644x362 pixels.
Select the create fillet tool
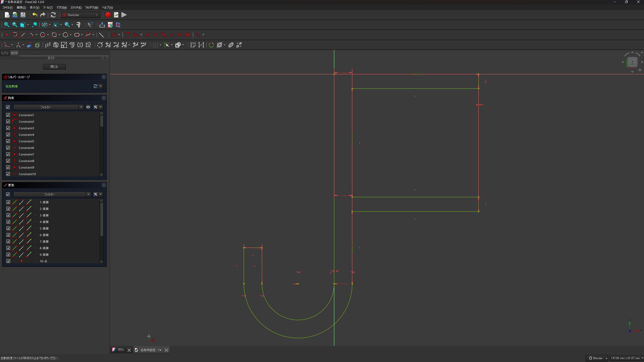point(7,45)
